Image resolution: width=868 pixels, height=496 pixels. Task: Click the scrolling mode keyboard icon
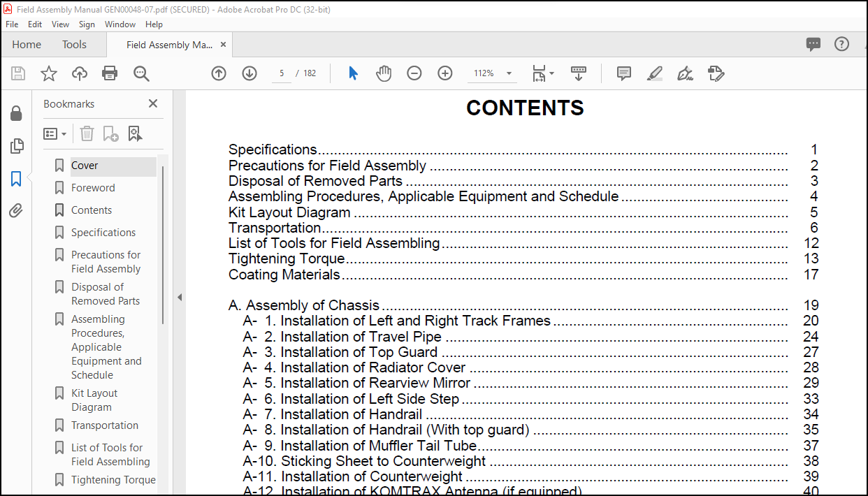(579, 73)
